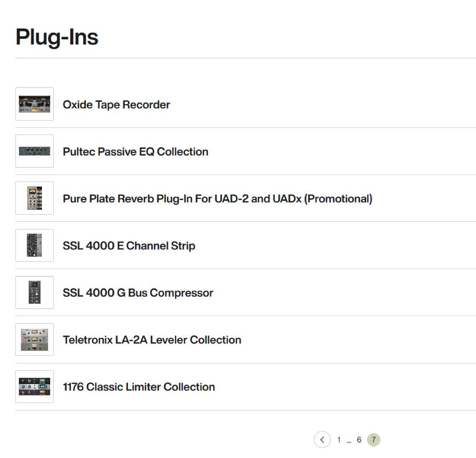Click the Teletronix LA-2A Leveler thumbnail
The image size is (476, 458).
click(34, 339)
